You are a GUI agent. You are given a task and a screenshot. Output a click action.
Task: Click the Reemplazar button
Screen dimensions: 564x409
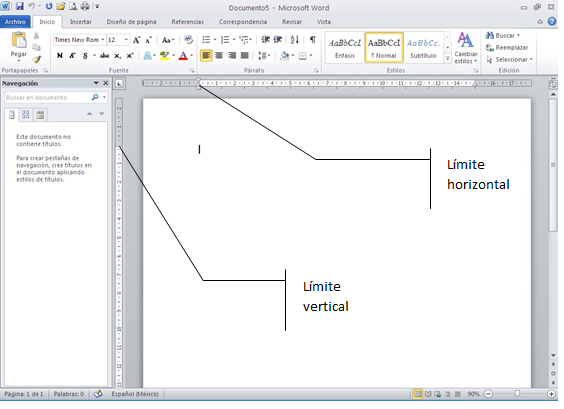pos(507,47)
